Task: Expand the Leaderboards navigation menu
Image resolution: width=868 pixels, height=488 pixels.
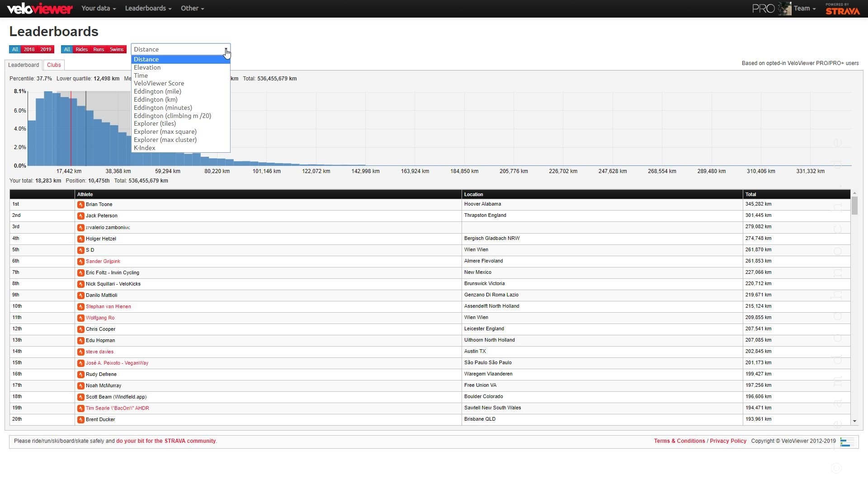Action: (x=148, y=9)
